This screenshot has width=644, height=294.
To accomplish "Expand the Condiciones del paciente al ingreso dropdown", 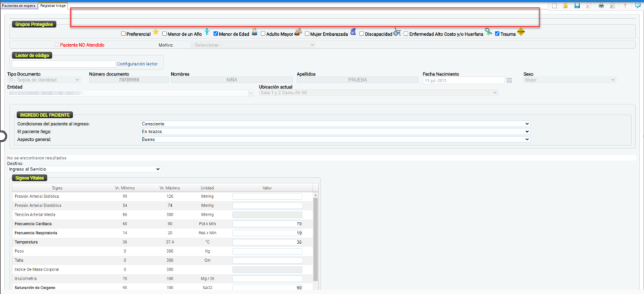I will click(335, 124).
